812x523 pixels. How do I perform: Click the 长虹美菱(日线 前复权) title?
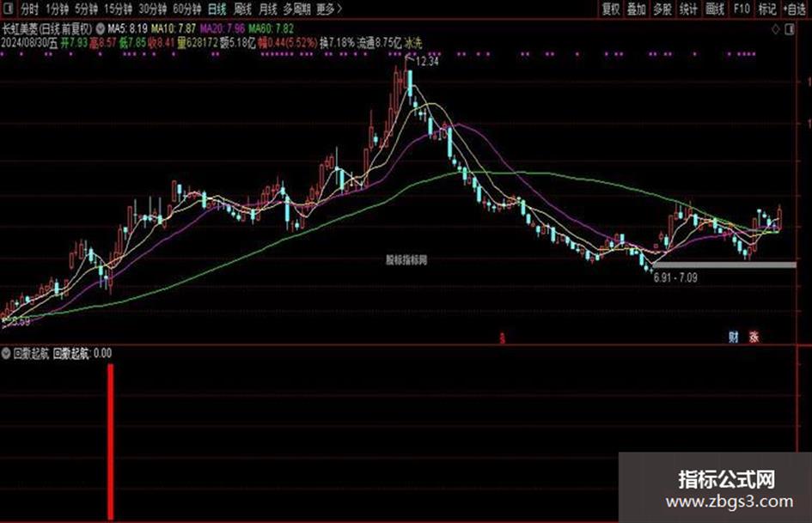pos(47,29)
